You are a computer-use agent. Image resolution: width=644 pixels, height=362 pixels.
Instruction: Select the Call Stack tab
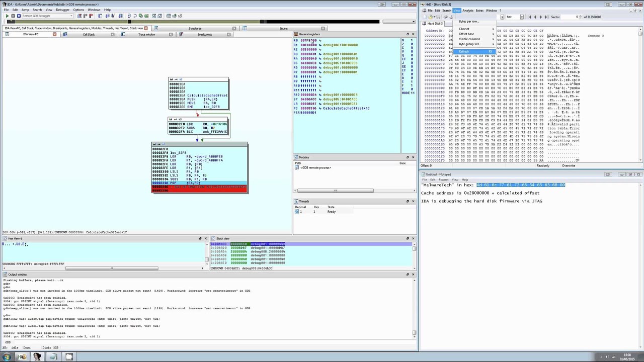point(89,34)
